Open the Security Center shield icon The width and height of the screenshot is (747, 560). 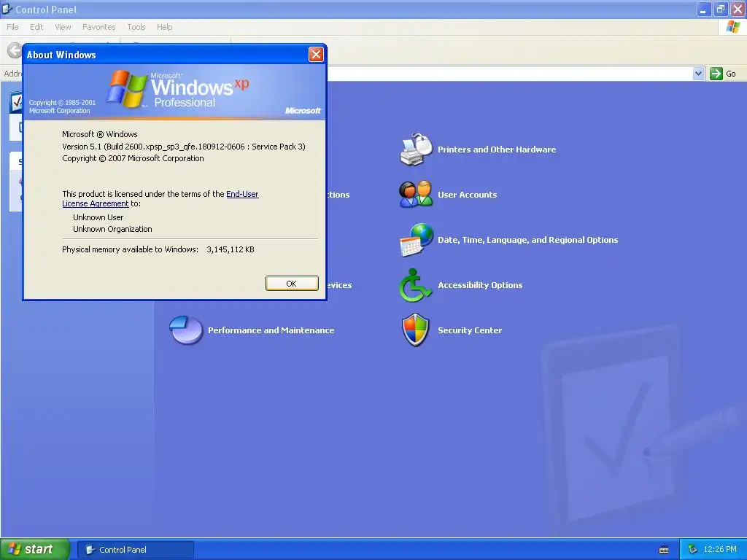pyautogui.click(x=415, y=330)
